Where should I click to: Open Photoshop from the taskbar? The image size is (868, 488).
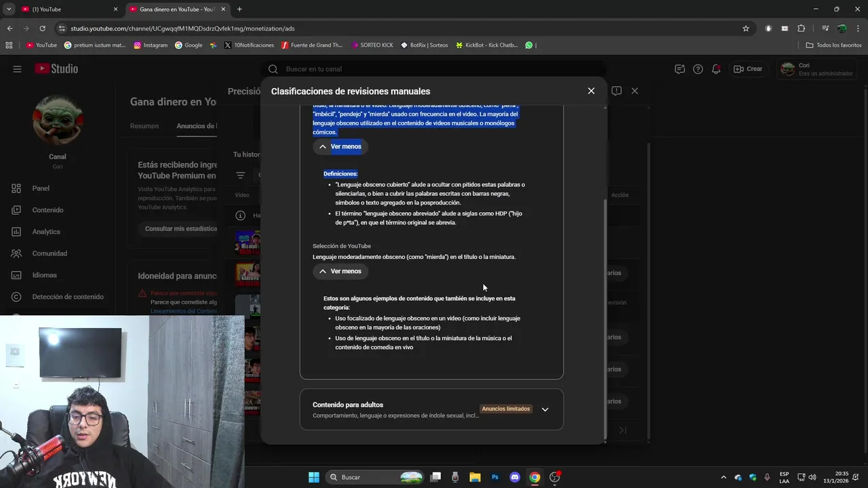[x=495, y=477]
